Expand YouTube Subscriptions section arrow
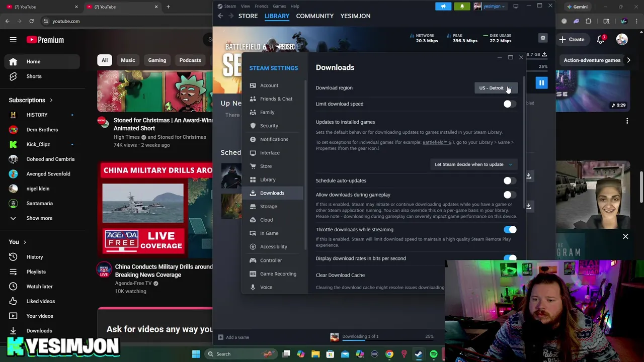This screenshot has width=644, height=362. coord(51,100)
